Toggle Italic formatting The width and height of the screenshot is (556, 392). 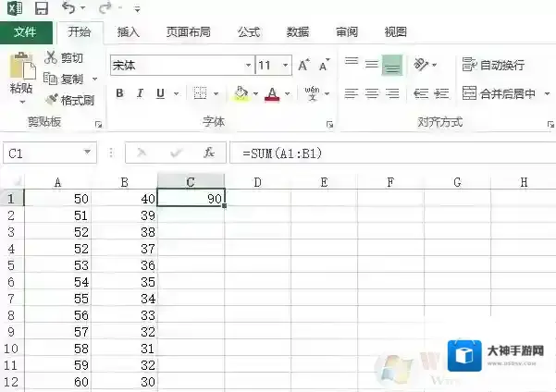coord(140,93)
